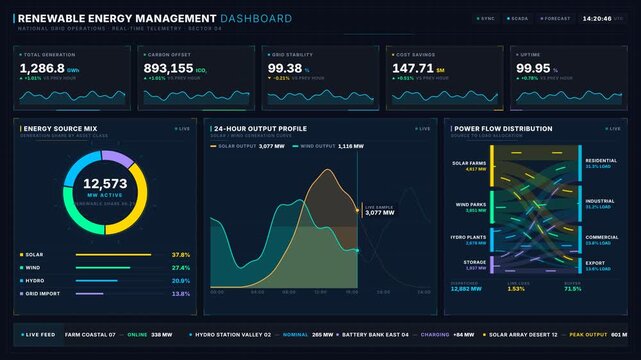Click the LIVE badge on Power Flow Distribution

pyautogui.click(x=613, y=129)
